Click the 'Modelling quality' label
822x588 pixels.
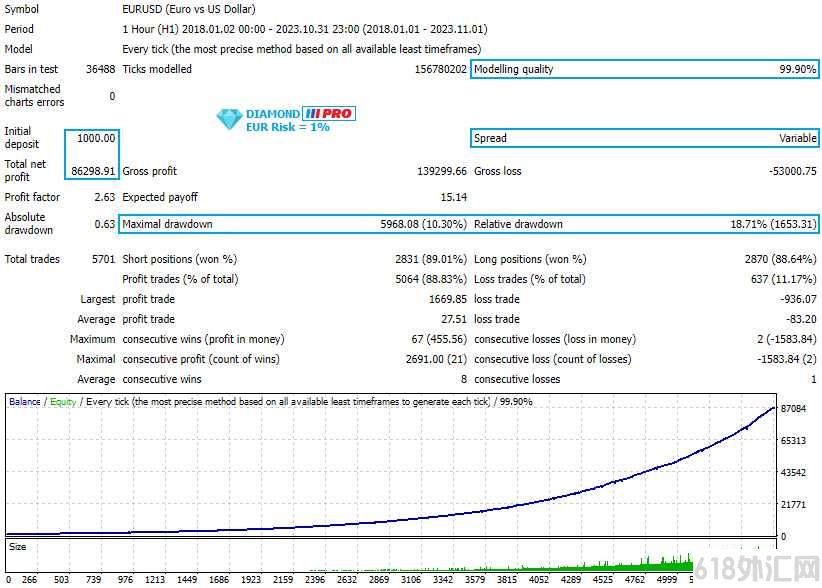pyautogui.click(x=513, y=69)
